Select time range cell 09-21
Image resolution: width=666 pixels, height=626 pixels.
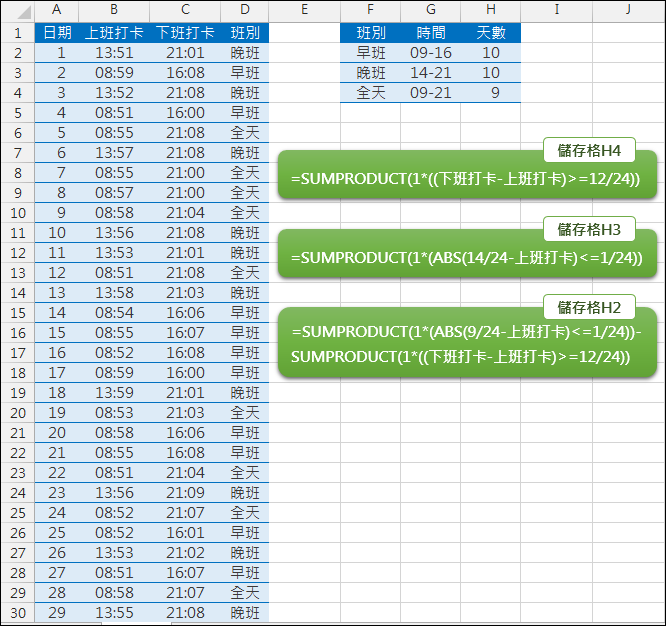click(431, 93)
